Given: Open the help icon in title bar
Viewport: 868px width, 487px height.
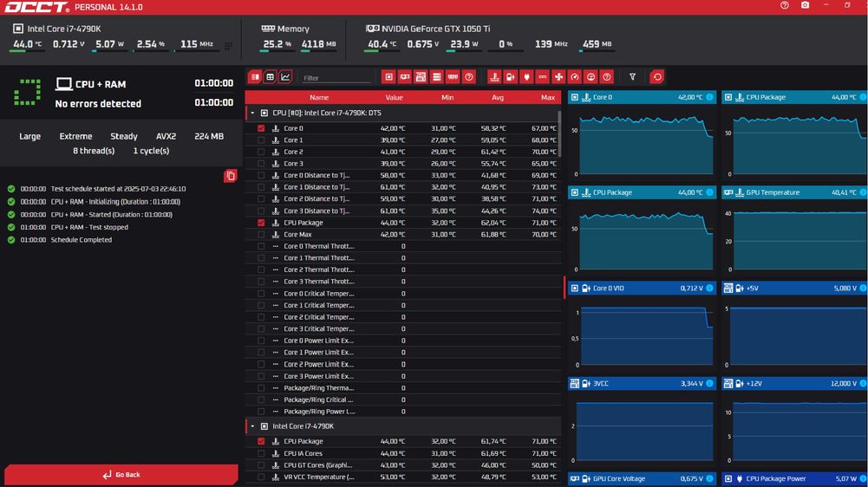Looking at the screenshot, I should pos(785,5).
